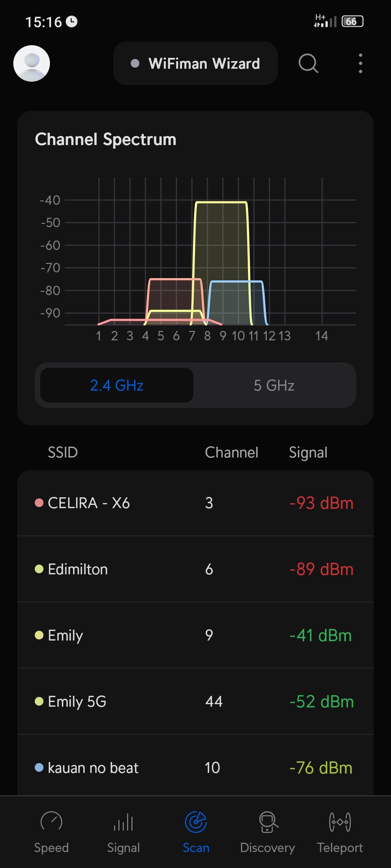This screenshot has width=391, height=868.
Task: Go to the Signal bars tab
Action: (123, 822)
